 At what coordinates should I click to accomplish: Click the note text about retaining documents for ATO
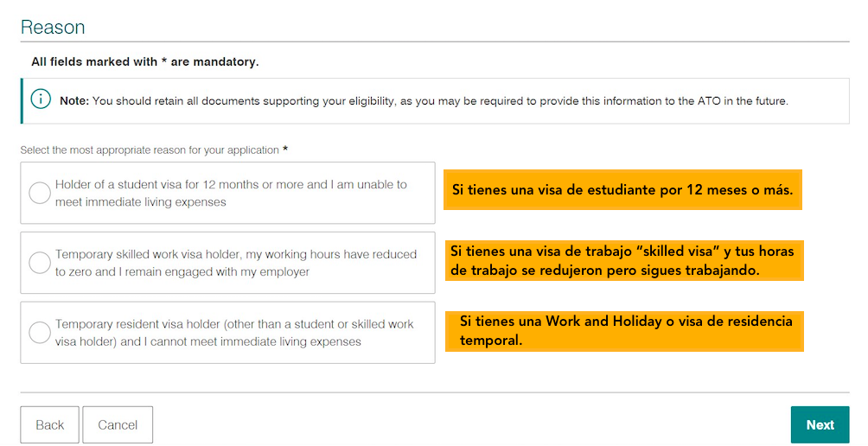tap(440, 101)
